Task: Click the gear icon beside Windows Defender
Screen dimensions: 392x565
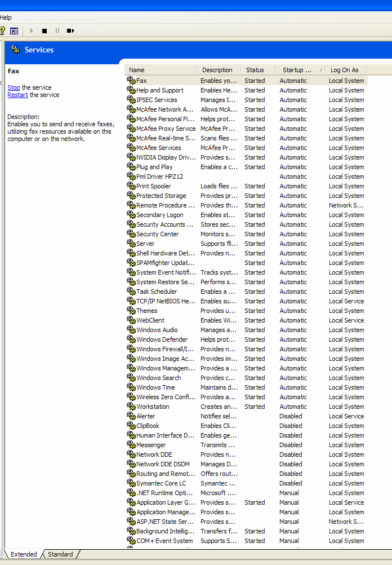Action: click(x=131, y=339)
